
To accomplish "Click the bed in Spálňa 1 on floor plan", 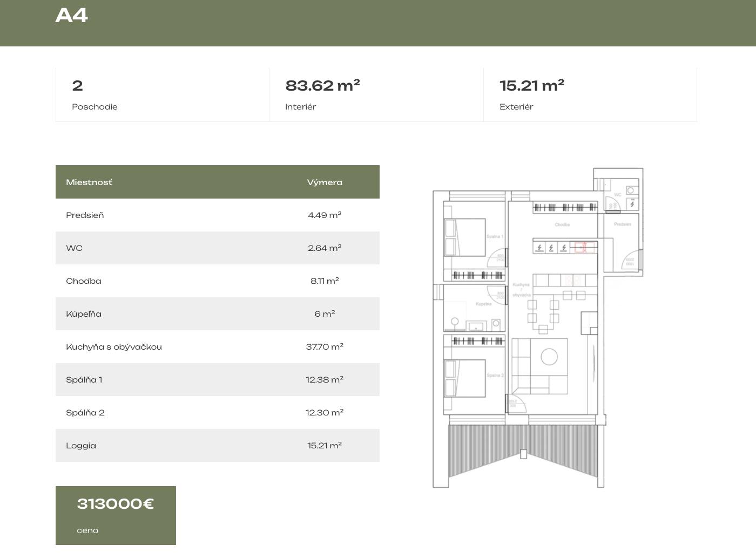I will click(x=464, y=237).
